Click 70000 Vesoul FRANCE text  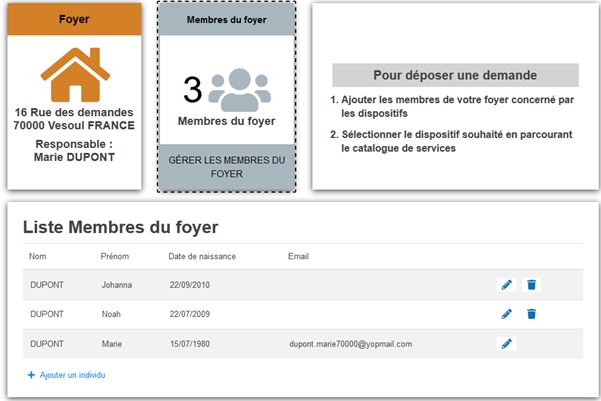(74, 125)
